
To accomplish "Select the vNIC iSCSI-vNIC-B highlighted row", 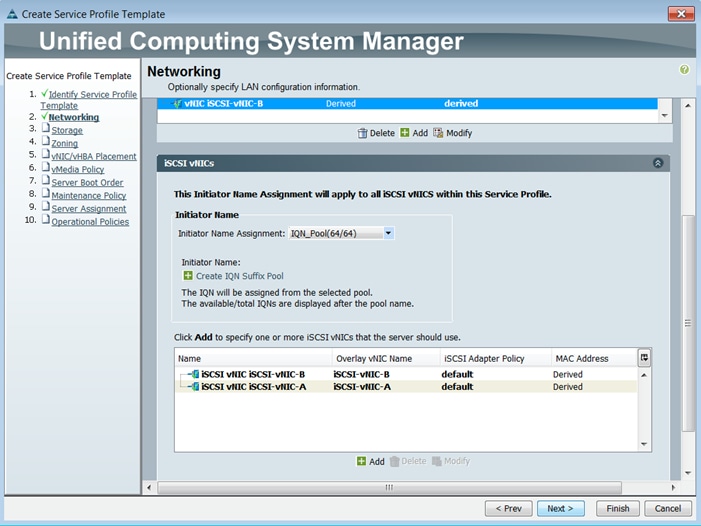I will (407, 104).
